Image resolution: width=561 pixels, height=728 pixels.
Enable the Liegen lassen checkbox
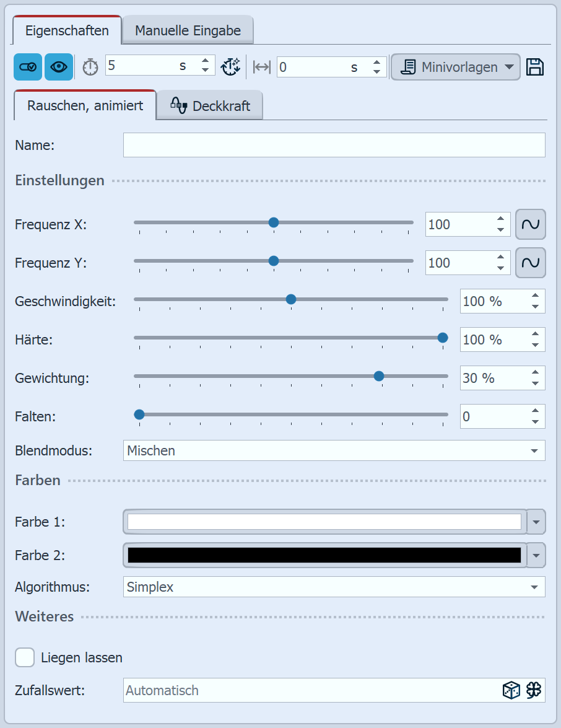(25, 657)
